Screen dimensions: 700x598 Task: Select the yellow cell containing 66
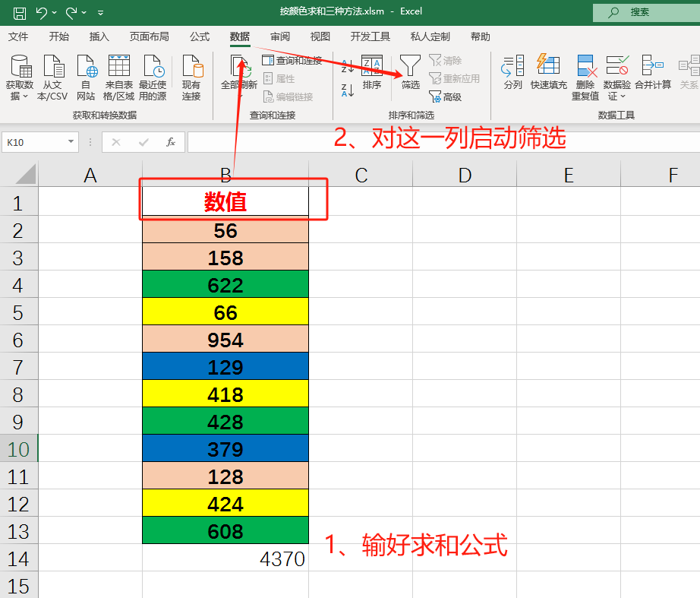(225, 312)
